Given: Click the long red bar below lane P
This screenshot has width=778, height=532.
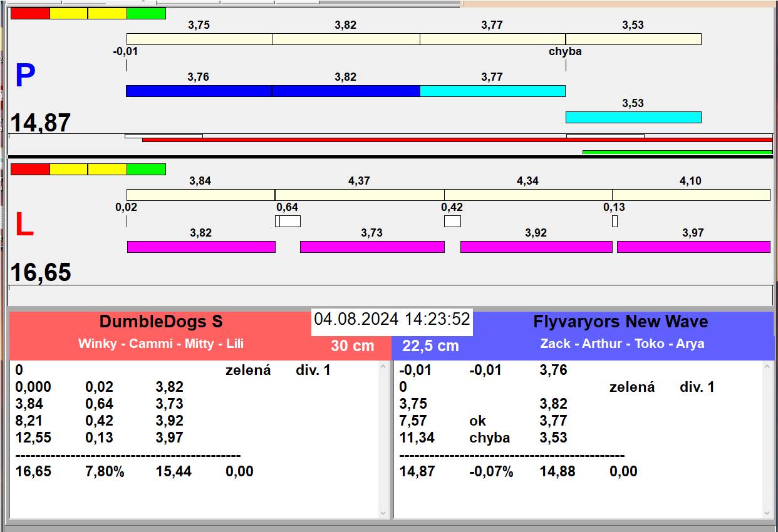Looking at the screenshot, I should click(x=457, y=140).
